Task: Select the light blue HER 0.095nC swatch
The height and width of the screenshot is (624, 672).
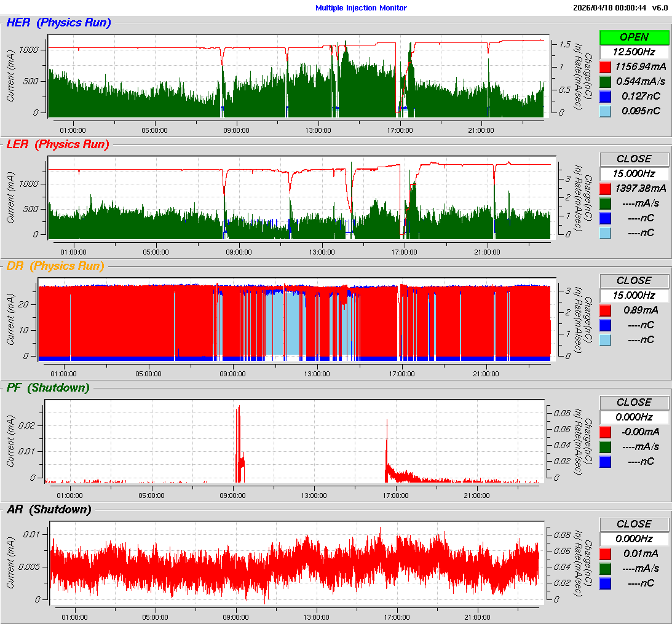Action: pos(606,111)
